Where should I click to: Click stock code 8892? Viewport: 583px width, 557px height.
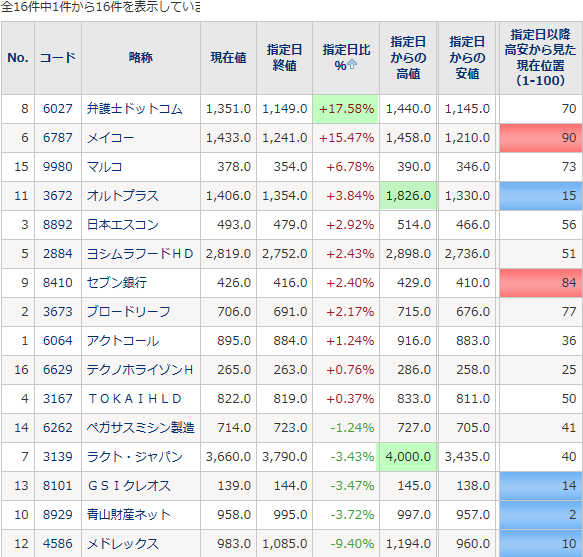pyautogui.click(x=58, y=225)
